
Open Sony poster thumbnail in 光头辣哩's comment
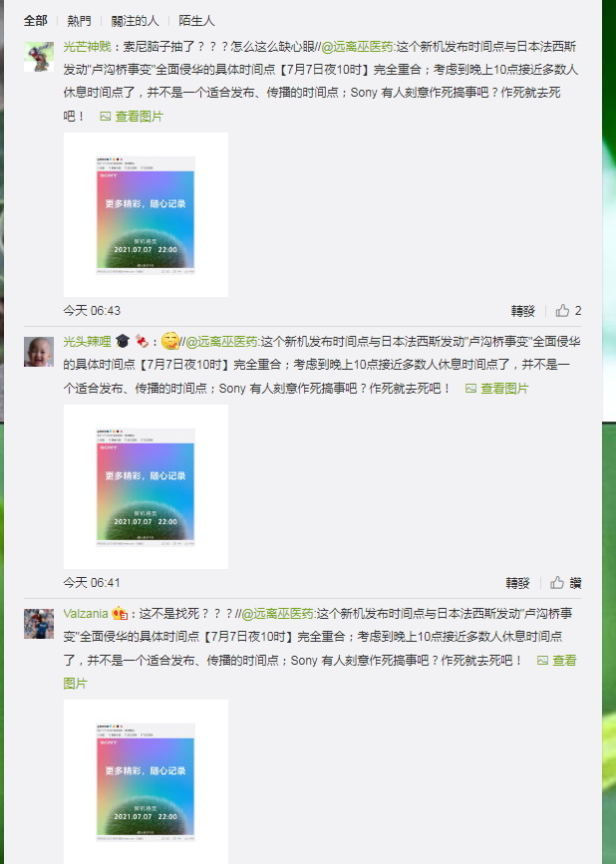coord(146,487)
